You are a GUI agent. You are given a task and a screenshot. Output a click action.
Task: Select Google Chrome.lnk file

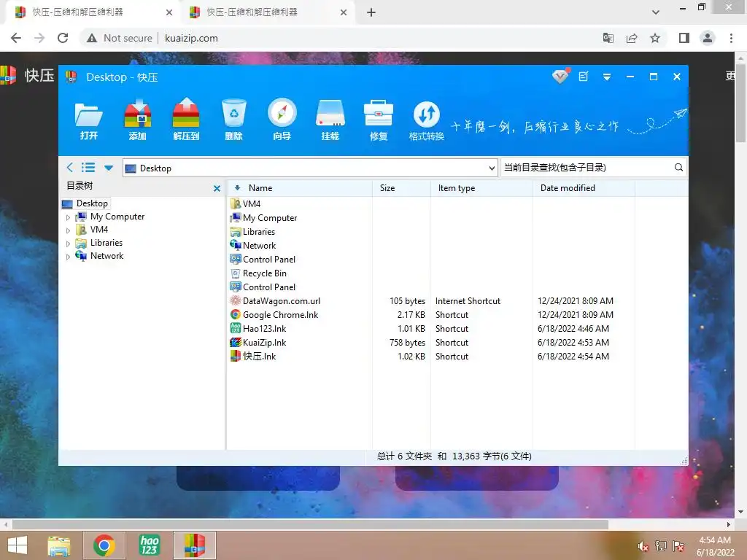click(x=274, y=315)
